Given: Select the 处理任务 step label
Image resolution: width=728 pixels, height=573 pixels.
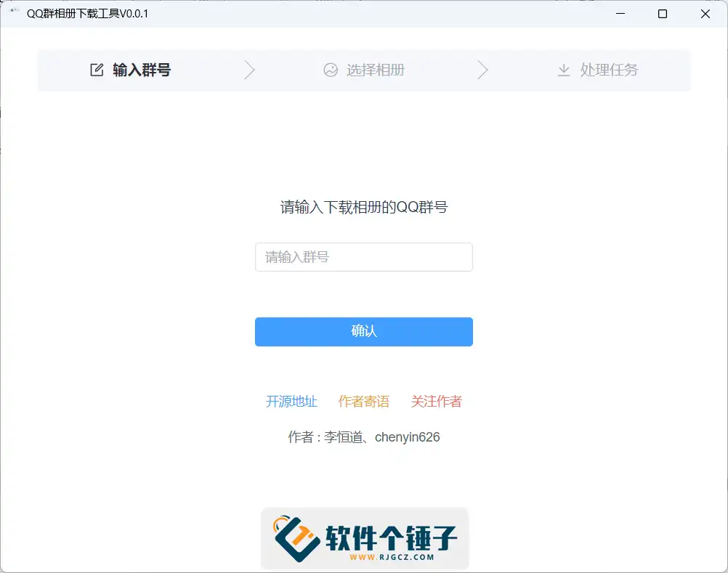Looking at the screenshot, I should point(609,70).
